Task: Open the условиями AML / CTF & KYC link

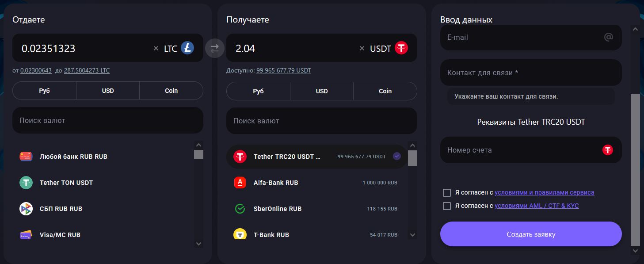Action: point(537,206)
